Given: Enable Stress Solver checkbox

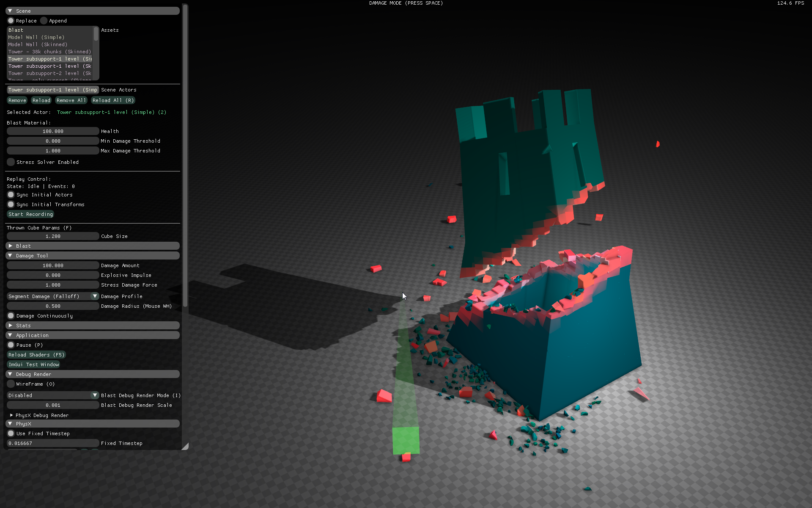Looking at the screenshot, I should click(x=11, y=162).
